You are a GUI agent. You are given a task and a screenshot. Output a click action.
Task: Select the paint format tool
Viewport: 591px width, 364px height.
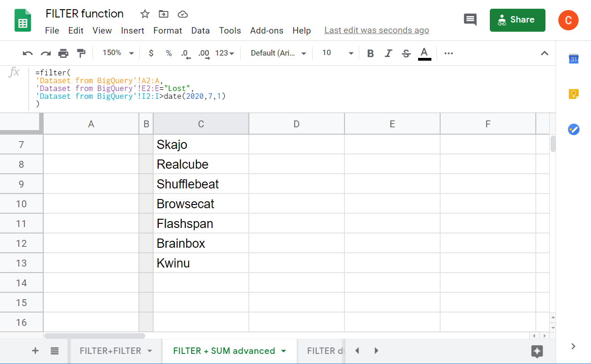click(81, 53)
